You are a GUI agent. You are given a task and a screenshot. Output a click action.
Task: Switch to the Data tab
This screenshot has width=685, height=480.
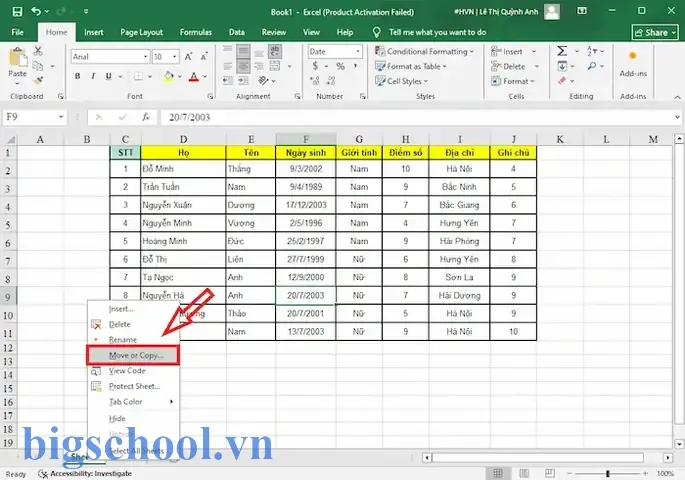click(237, 32)
